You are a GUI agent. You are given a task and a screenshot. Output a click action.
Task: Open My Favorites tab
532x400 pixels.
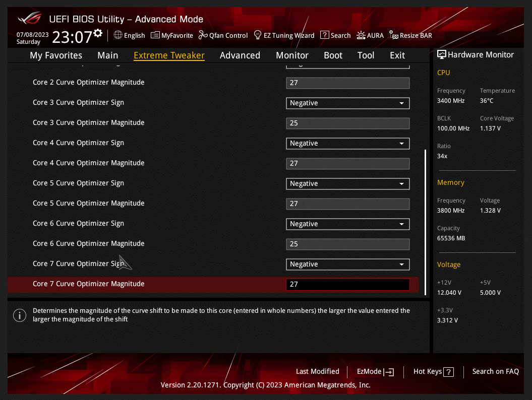(56, 55)
